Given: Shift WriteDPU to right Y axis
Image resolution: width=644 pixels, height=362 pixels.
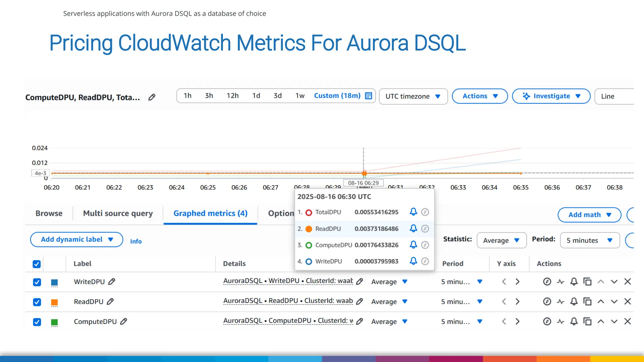Looking at the screenshot, I should (518, 282).
